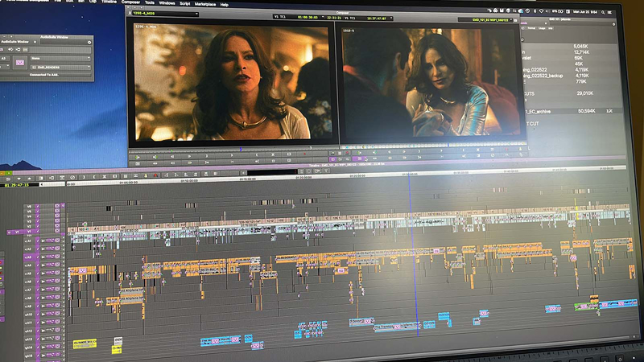Toggle sync lock checkmark on V1 track

(38, 232)
